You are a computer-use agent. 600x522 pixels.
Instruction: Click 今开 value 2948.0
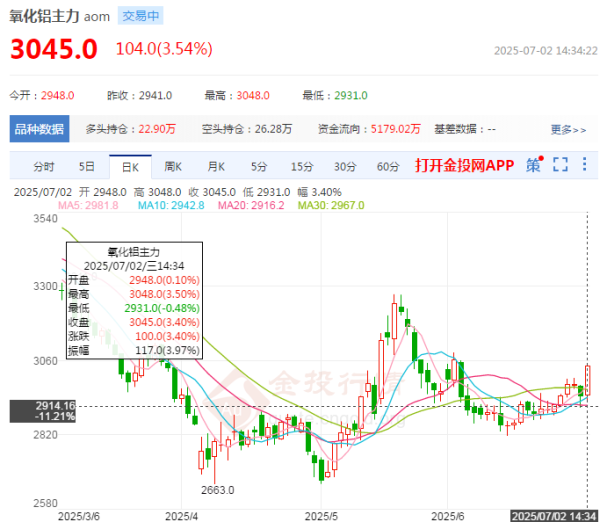[57, 95]
